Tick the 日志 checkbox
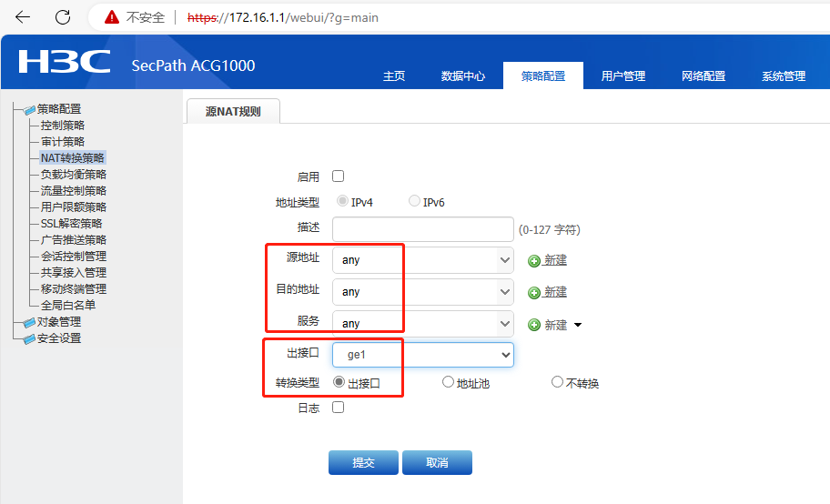 339,408
